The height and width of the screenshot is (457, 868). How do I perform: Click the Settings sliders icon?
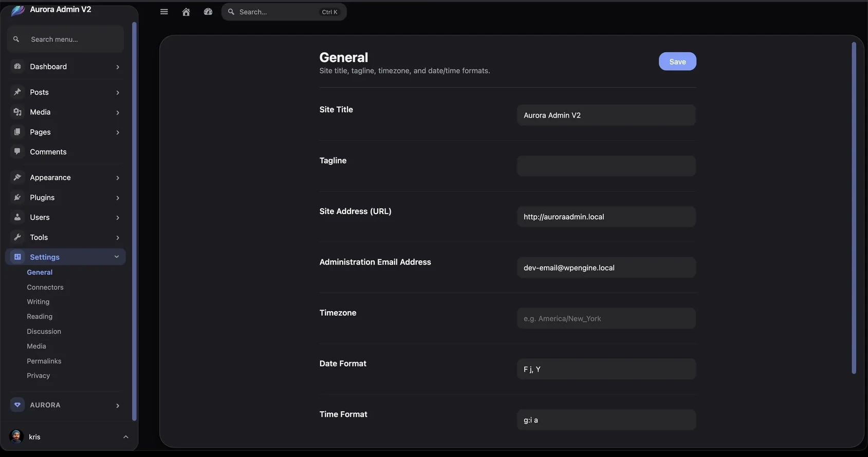point(17,257)
